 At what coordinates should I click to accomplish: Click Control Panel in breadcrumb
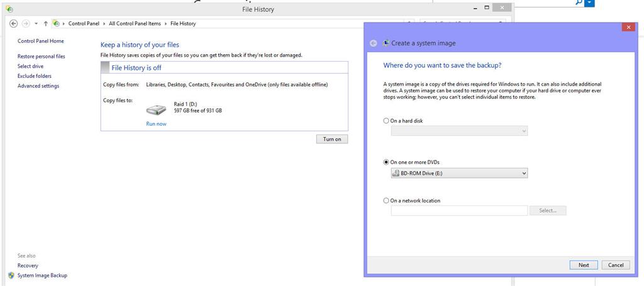(x=84, y=23)
